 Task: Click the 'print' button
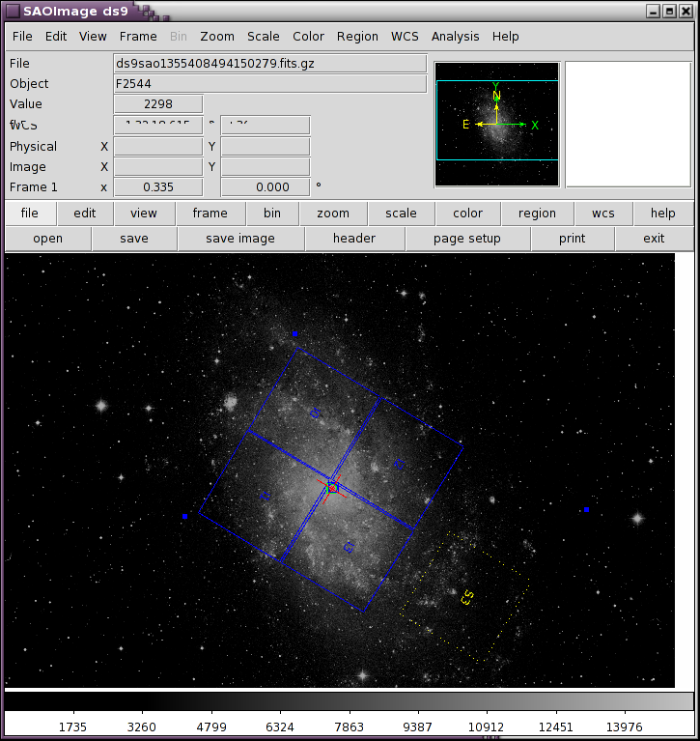572,239
